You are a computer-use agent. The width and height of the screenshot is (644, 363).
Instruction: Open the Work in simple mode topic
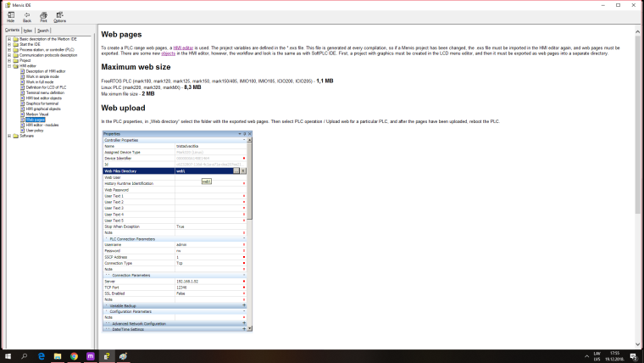(42, 76)
